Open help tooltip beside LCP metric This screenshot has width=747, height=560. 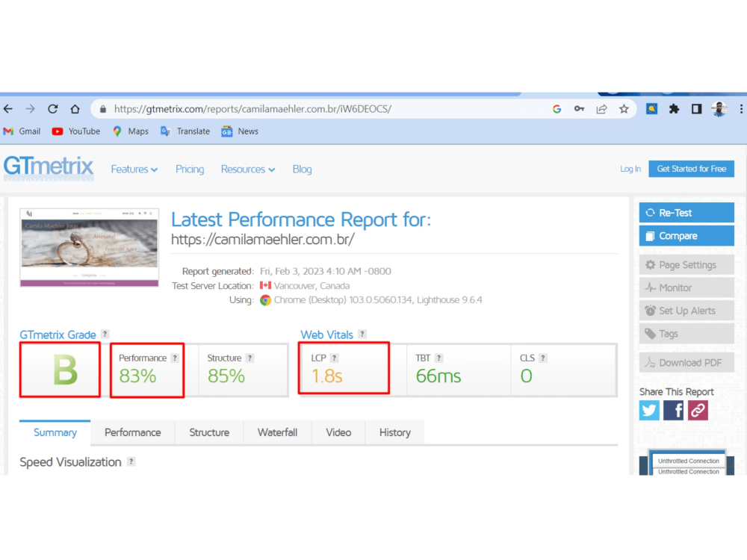pyautogui.click(x=335, y=357)
